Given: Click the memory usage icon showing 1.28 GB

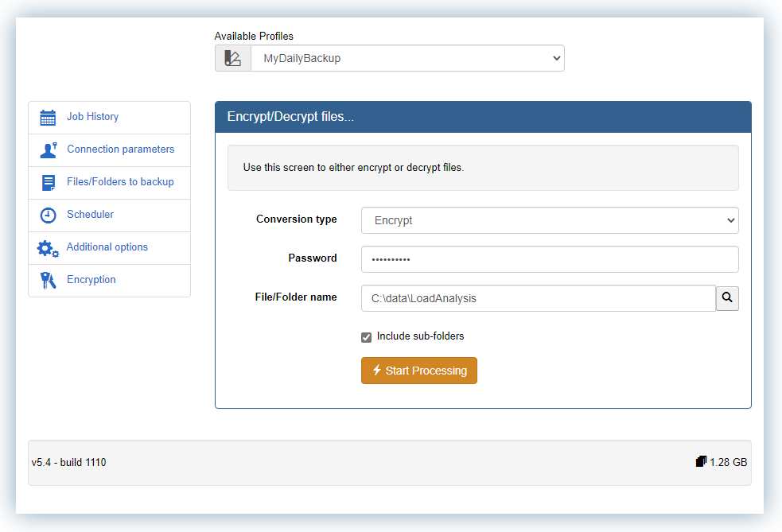Looking at the screenshot, I should (701, 460).
